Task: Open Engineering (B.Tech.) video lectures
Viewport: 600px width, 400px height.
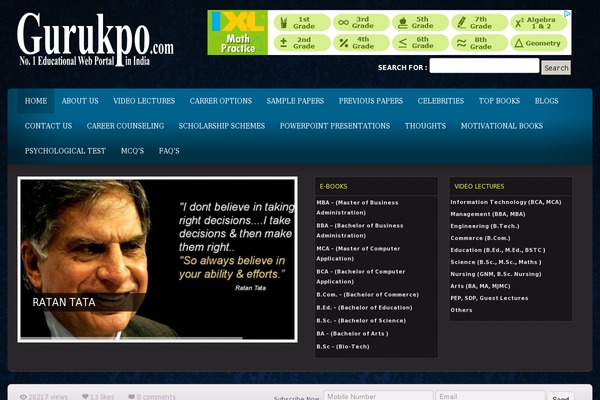Action: [485, 226]
